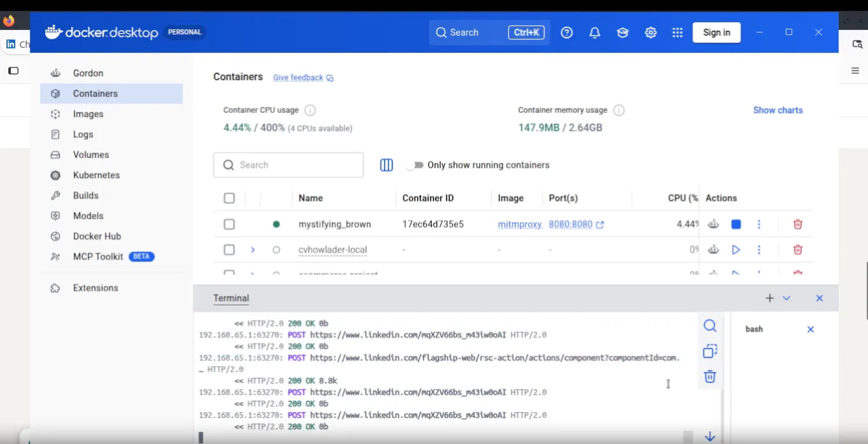Open the Logs section in sidebar
This screenshot has width=868, height=444.
tap(111, 134)
